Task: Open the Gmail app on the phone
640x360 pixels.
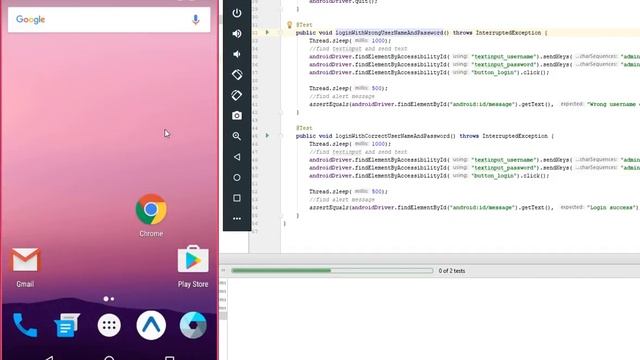Action: (25, 260)
